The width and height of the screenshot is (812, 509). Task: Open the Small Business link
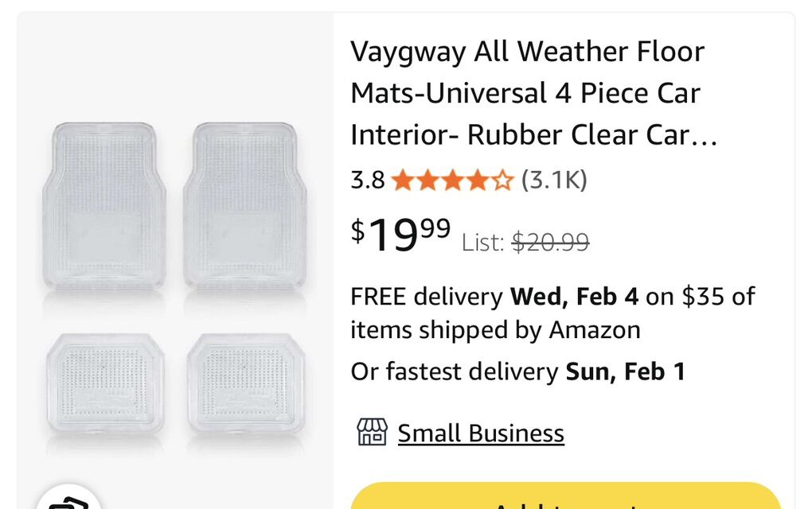point(481,433)
